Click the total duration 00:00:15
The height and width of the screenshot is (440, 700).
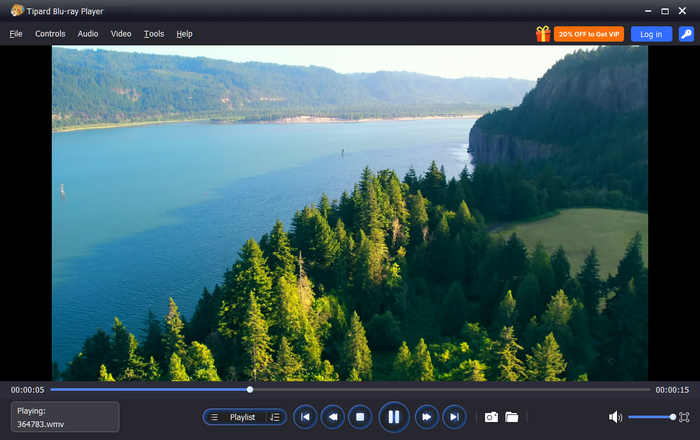pyautogui.click(x=672, y=390)
